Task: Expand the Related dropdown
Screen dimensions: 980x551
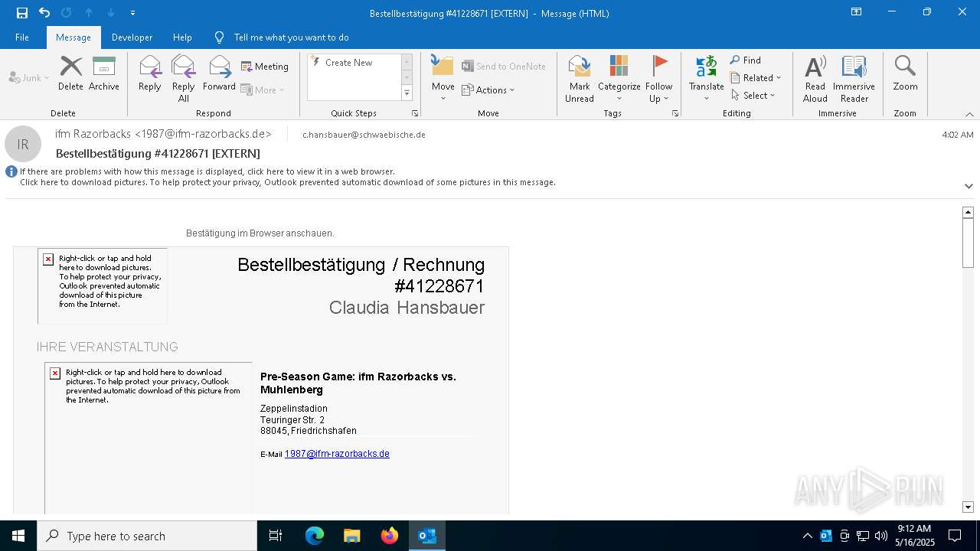Action: pyautogui.click(x=756, y=78)
